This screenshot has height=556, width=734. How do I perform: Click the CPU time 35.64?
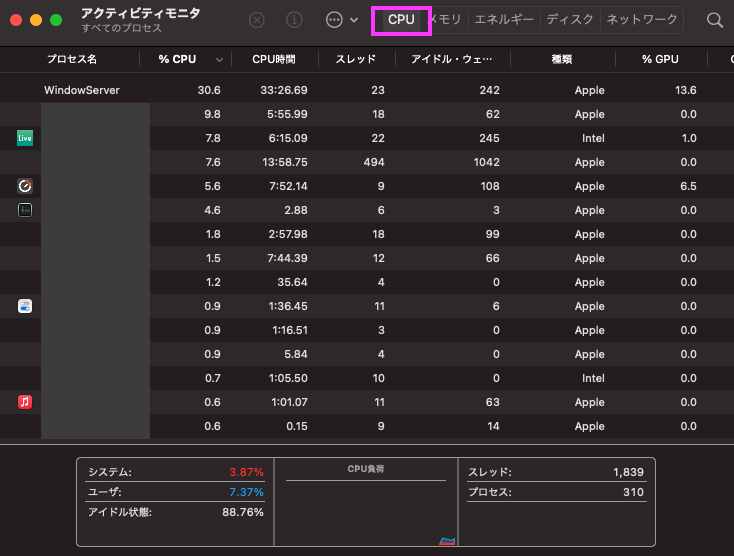coord(292,282)
